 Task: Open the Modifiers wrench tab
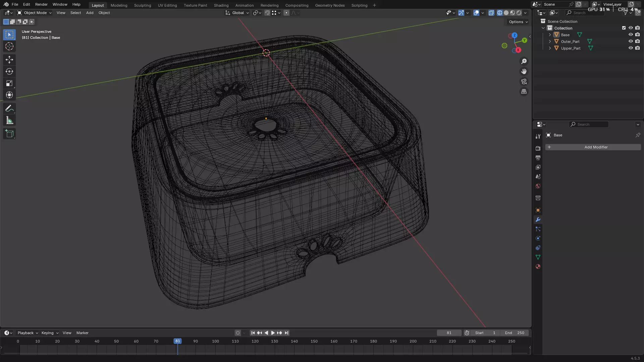pyautogui.click(x=538, y=220)
